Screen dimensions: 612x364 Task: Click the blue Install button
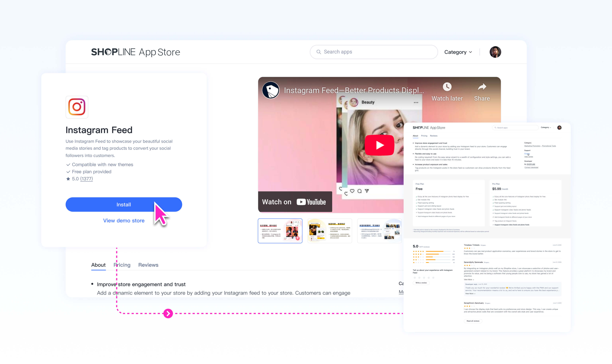click(x=124, y=205)
